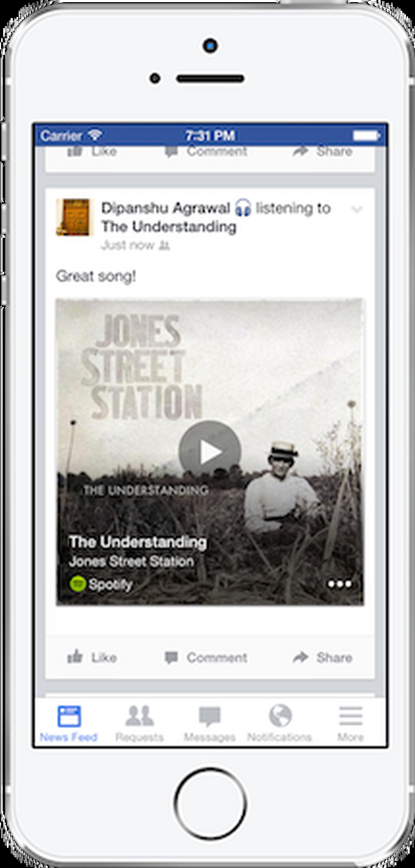415x868 pixels.
Task: Tap the Spotify logo icon
Action: point(78,584)
